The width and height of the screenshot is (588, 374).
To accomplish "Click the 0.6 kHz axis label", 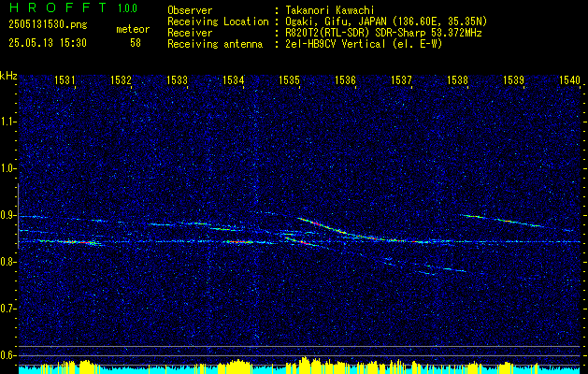I will (x=7, y=355).
